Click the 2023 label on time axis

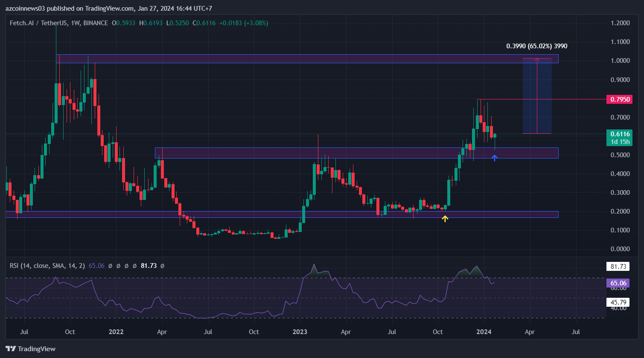click(300, 332)
